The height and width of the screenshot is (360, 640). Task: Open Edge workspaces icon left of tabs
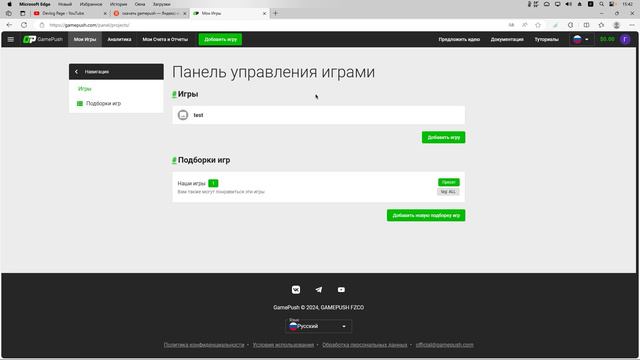coord(9,13)
